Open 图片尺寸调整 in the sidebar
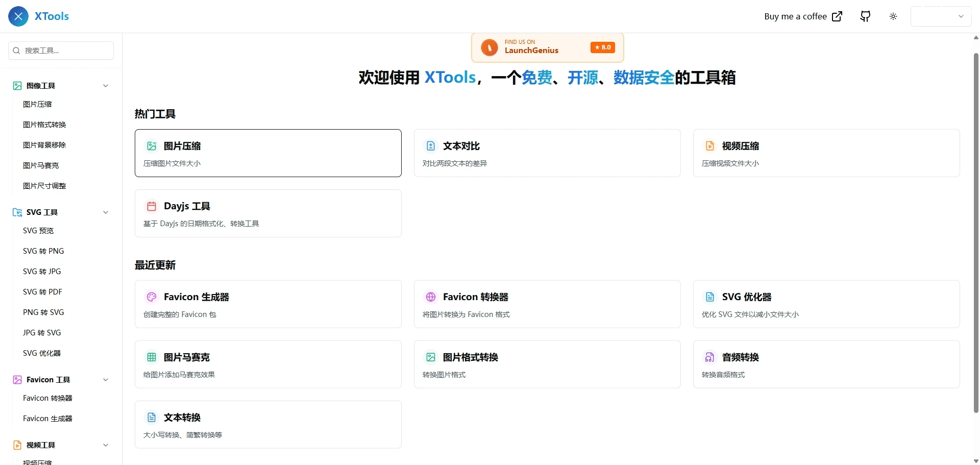The image size is (980, 465). pos(44,186)
